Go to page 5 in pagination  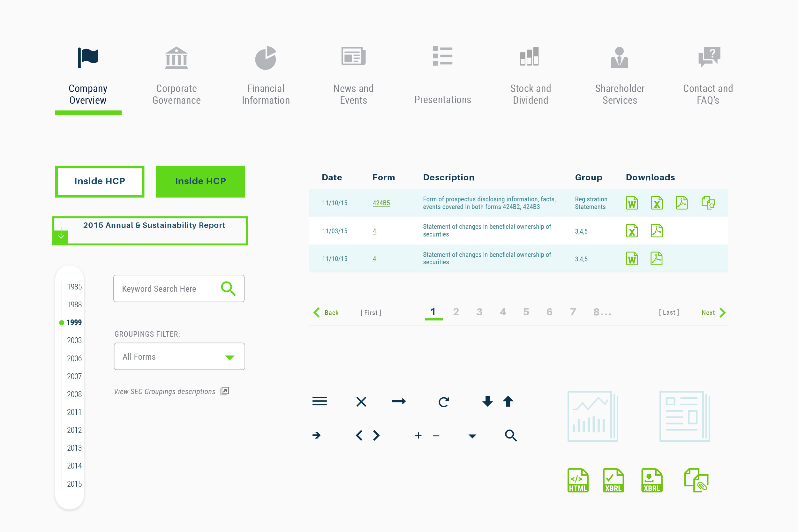[x=526, y=312]
